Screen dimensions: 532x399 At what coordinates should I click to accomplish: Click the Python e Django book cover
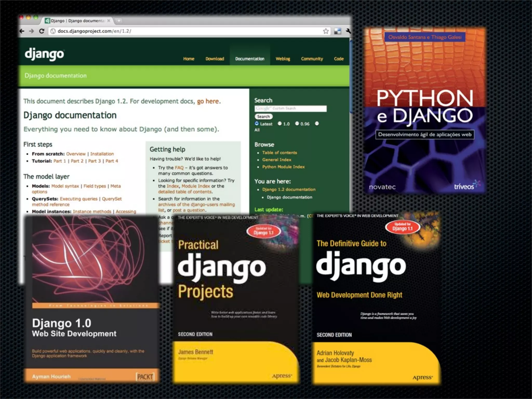pyautogui.click(x=424, y=111)
